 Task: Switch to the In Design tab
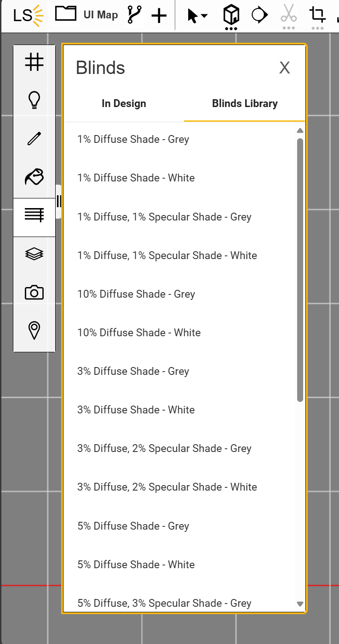124,103
